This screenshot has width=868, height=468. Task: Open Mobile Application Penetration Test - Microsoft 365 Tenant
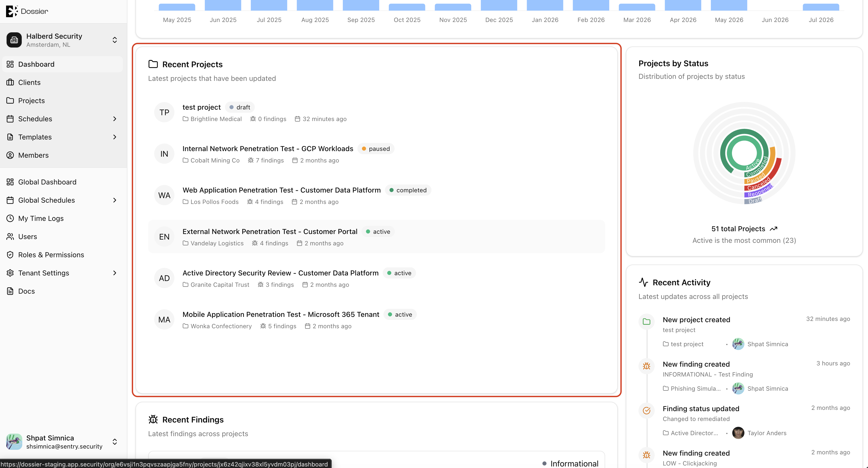376,320
